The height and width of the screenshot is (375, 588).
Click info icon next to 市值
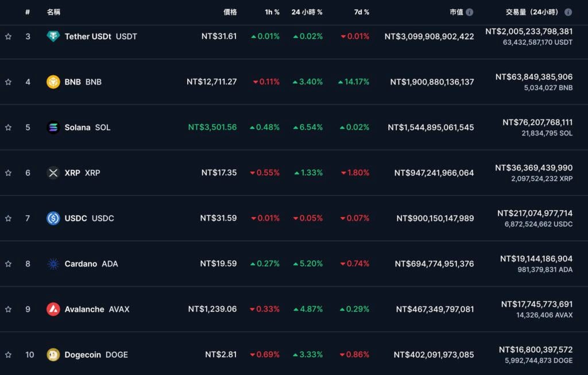pos(470,12)
